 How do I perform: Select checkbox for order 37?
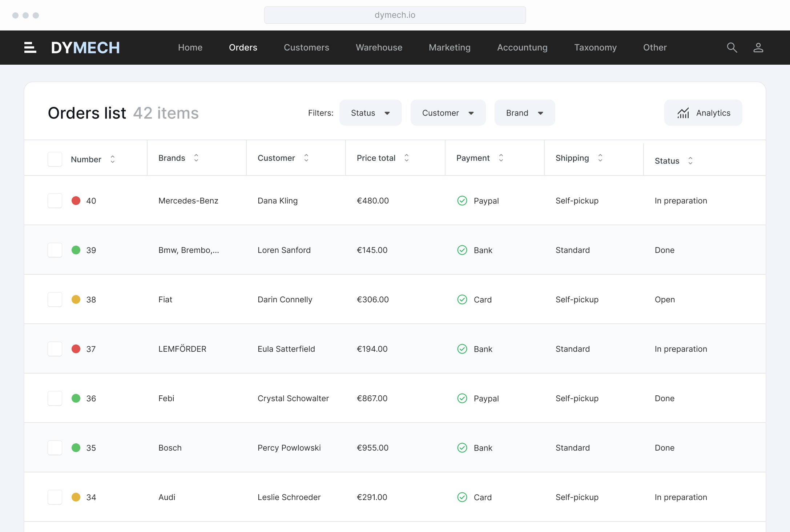pyautogui.click(x=55, y=349)
